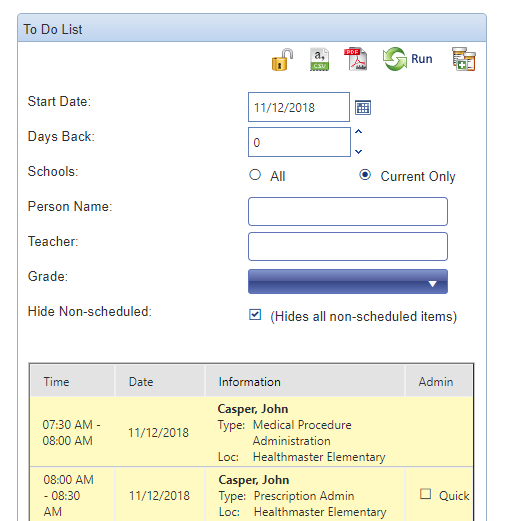Click the Run button label
The height and width of the screenshot is (521, 505).
coord(422,59)
